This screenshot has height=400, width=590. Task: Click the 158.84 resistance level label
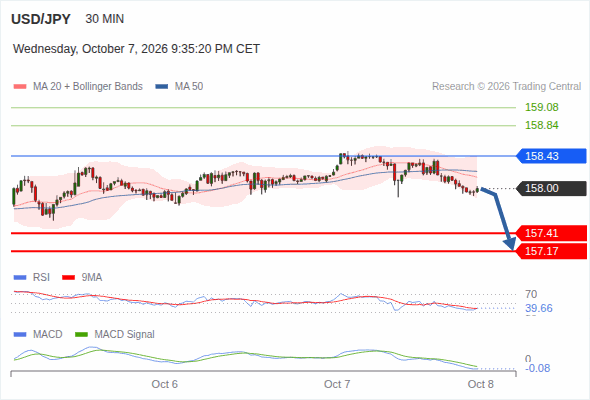(542, 126)
